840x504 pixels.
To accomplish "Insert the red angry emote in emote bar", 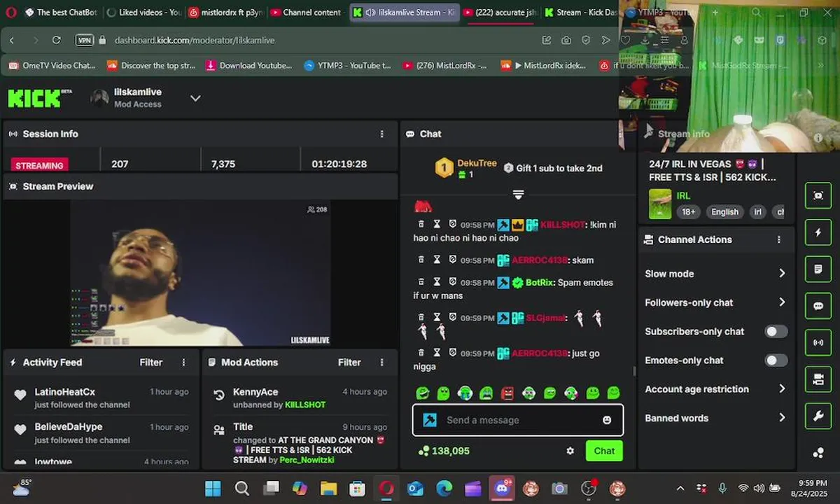I will pos(507,393).
